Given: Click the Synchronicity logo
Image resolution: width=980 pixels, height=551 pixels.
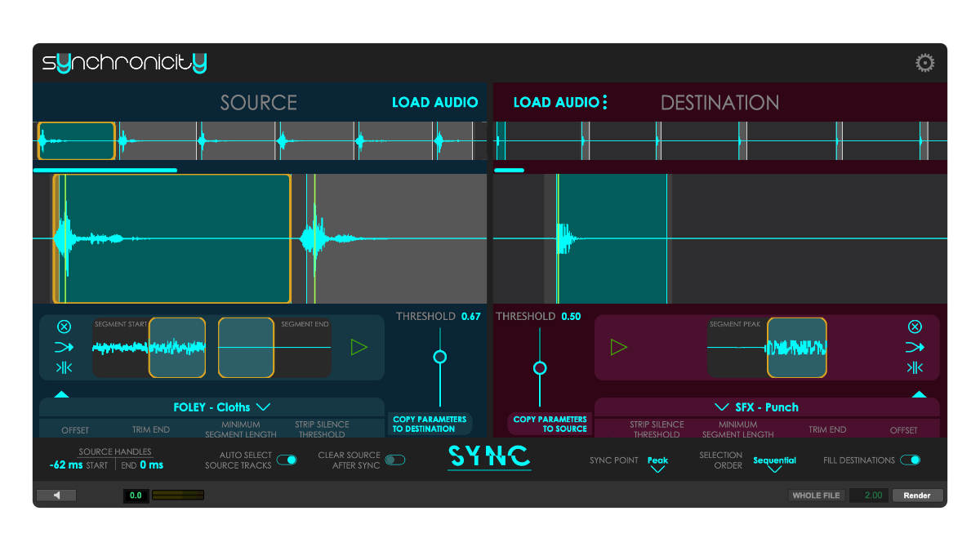Looking at the screenshot, I should pyautogui.click(x=124, y=62).
